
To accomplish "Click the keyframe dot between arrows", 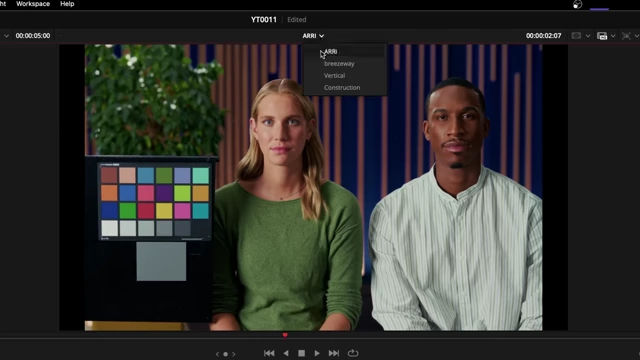I will coord(225,354).
